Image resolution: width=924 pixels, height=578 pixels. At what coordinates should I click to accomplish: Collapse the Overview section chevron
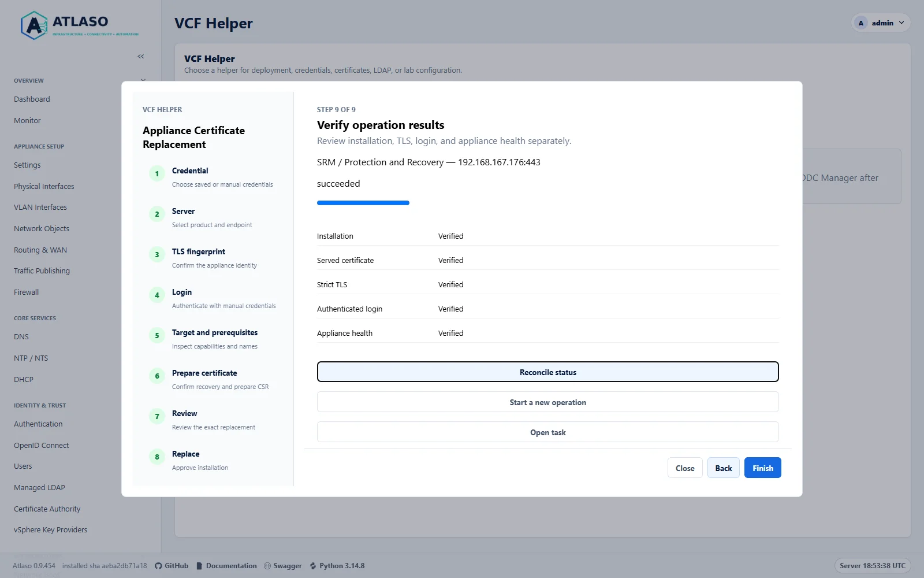[x=143, y=80]
